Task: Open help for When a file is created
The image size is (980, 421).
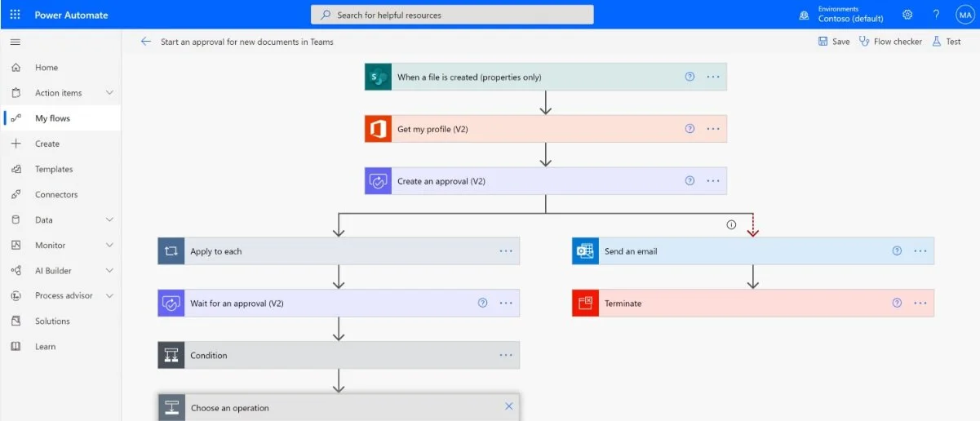Action: coord(690,77)
